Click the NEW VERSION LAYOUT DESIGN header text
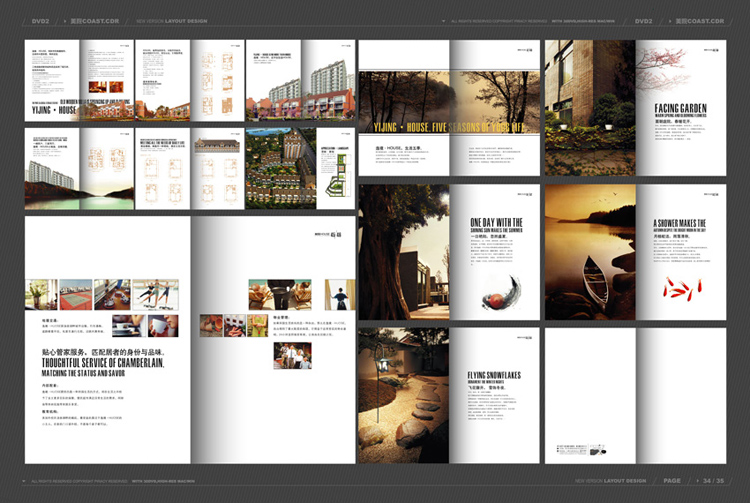Viewport: 750px width, 503px height. click(x=172, y=21)
